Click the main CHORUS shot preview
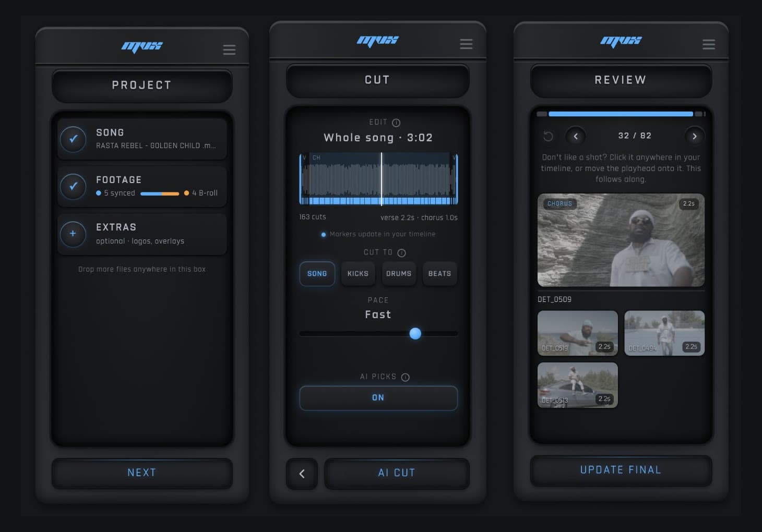Image resolution: width=762 pixels, height=532 pixels. [621, 240]
